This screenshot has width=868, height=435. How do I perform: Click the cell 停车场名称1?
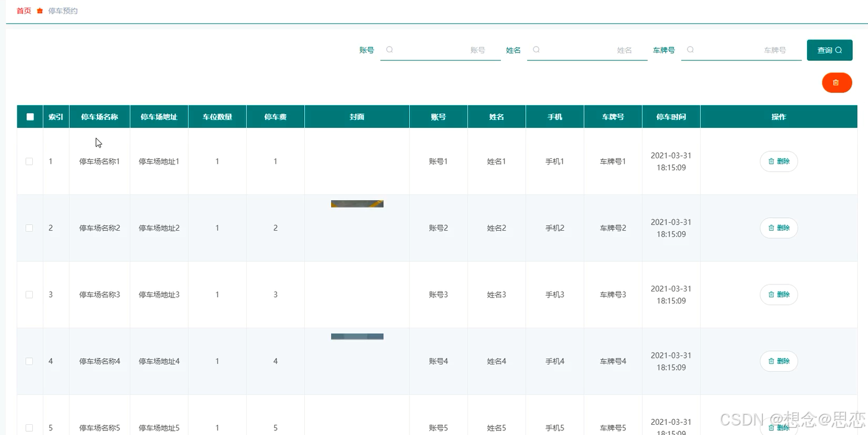click(x=100, y=161)
